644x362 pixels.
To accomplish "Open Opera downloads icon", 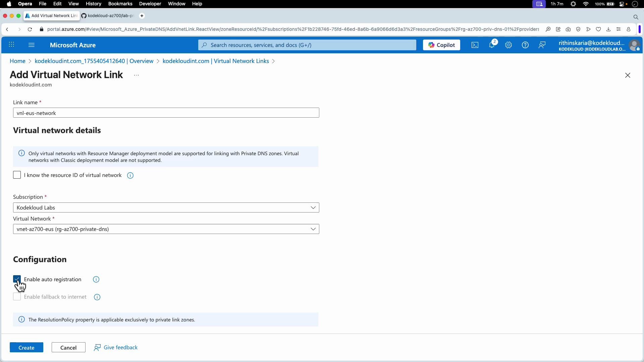I will pos(608,29).
